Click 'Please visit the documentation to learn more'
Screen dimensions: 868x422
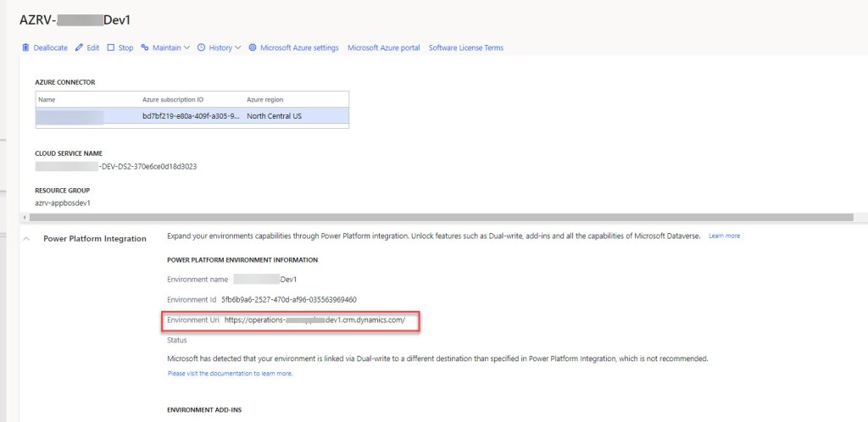pyautogui.click(x=230, y=373)
